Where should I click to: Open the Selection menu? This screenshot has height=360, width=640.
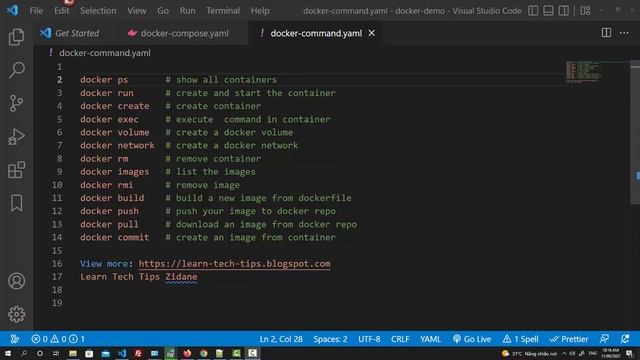click(98, 11)
